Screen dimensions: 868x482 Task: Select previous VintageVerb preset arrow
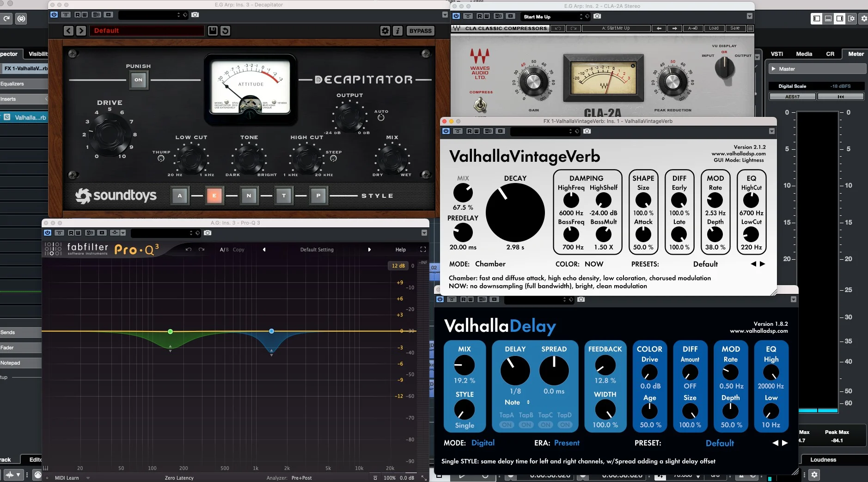pos(753,264)
